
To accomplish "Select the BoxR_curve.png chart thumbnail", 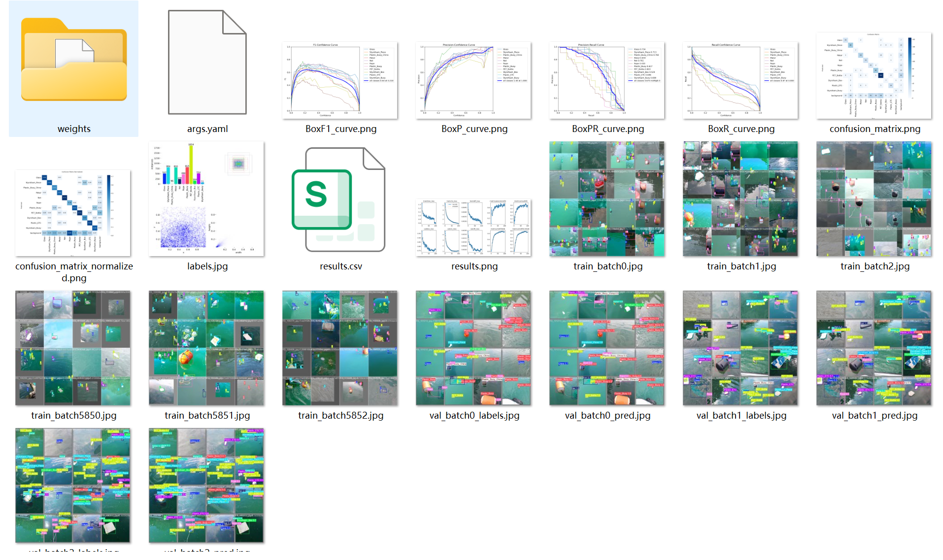I will coord(741,80).
